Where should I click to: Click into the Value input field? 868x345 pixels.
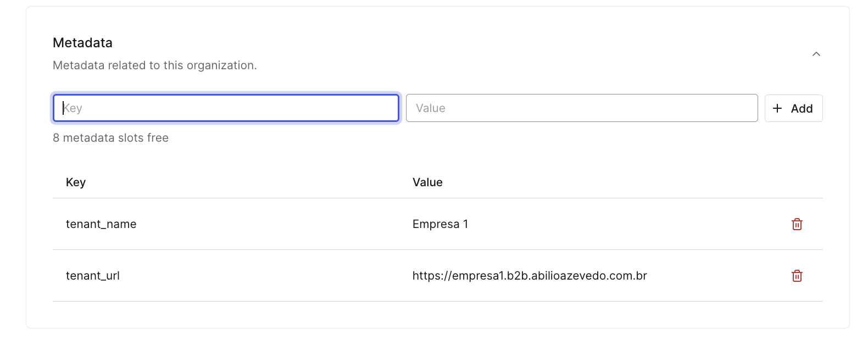click(582, 108)
